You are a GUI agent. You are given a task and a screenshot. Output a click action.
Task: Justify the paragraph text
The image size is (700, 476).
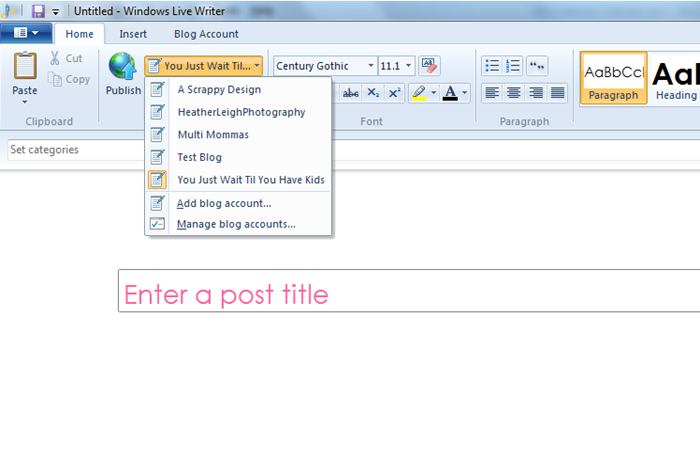coord(557,93)
